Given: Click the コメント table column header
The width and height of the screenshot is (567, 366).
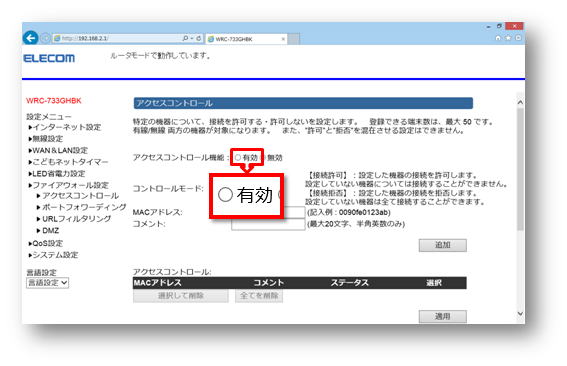Looking at the screenshot, I should click(x=269, y=283).
